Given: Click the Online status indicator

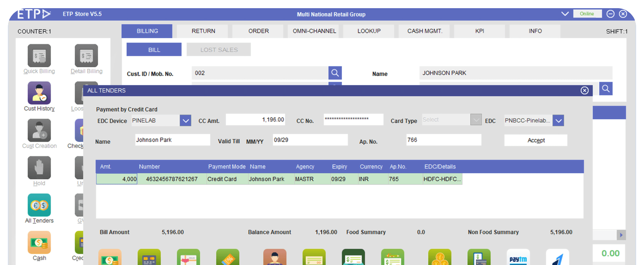Looking at the screenshot, I should (x=587, y=14).
